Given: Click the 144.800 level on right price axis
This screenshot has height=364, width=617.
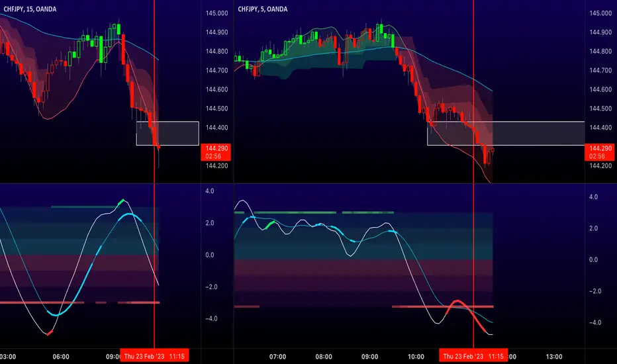Looking at the screenshot, I should (600, 51).
